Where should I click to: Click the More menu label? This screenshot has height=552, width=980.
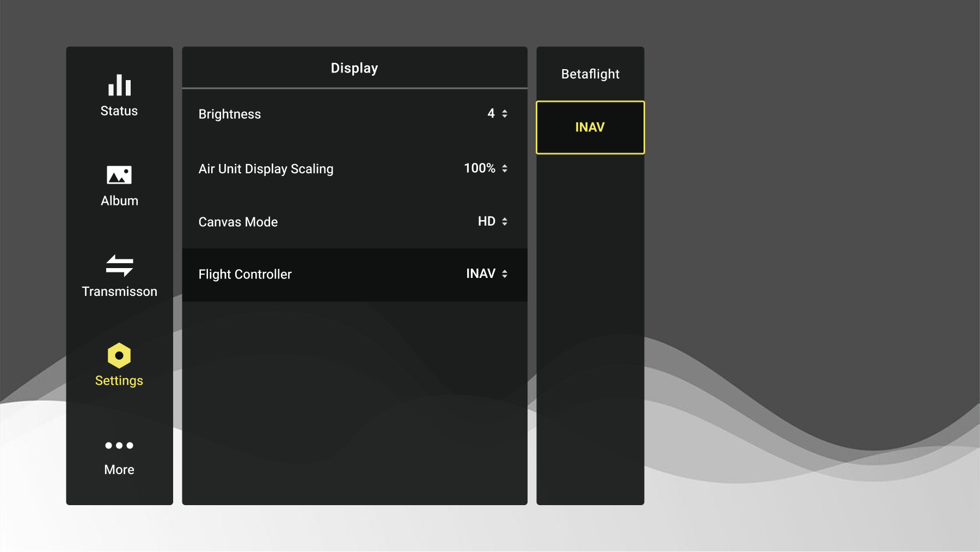pos(119,470)
